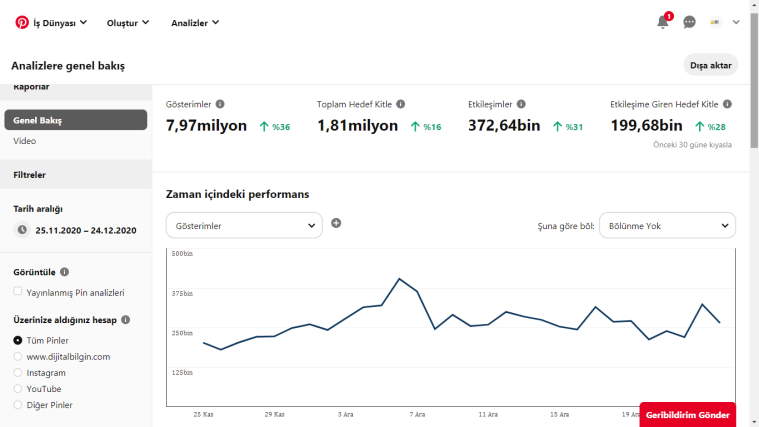Open the date range 25.11.2020 – 24.12.2020 picker
Viewport: 759px width, 427px height.
[85, 230]
